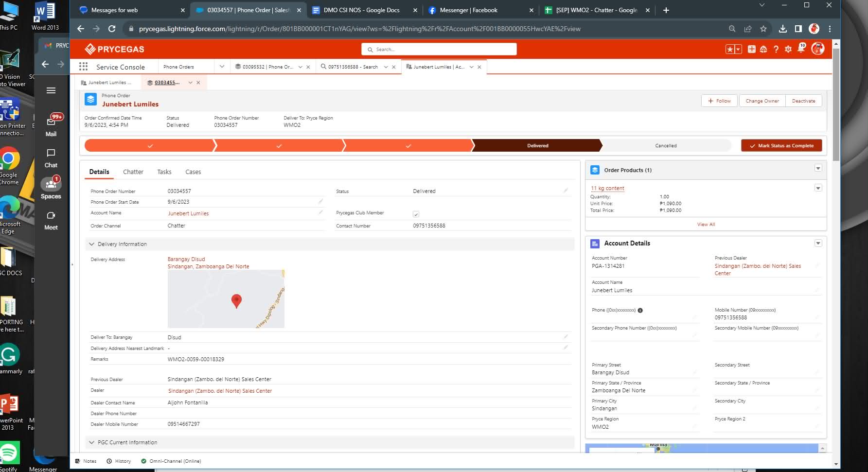Collapse the Delivery Information section
Viewport: 868px width, 472px height.
pos(91,244)
